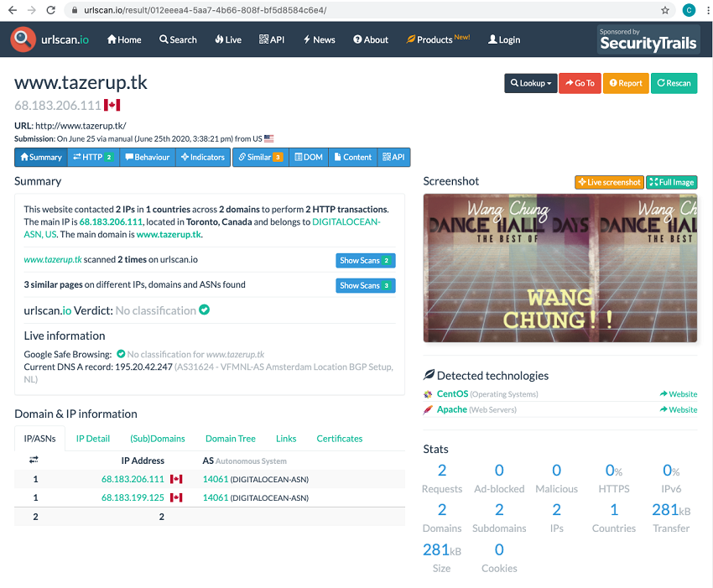Click the urlscan.io magnifier logo

pyautogui.click(x=23, y=39)
